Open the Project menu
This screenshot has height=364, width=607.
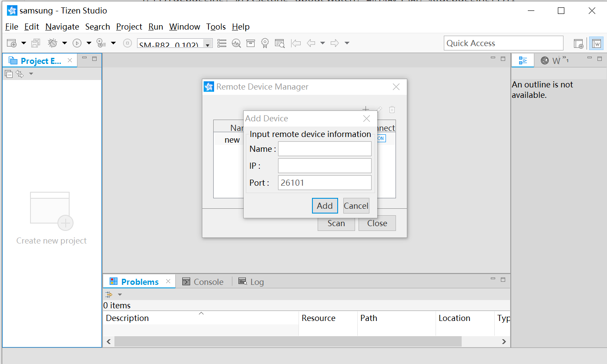(129, 27)
